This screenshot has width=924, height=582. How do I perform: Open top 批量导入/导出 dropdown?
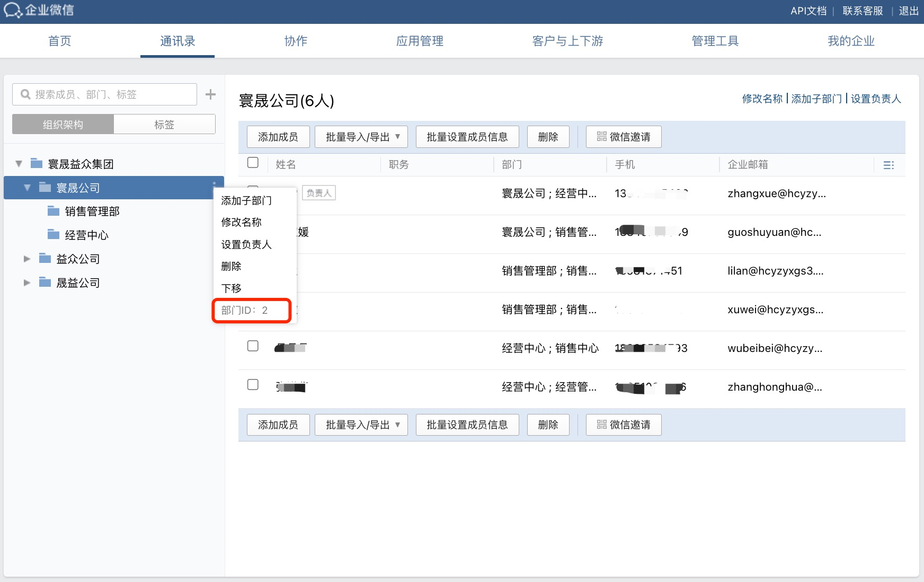[361, 137]
